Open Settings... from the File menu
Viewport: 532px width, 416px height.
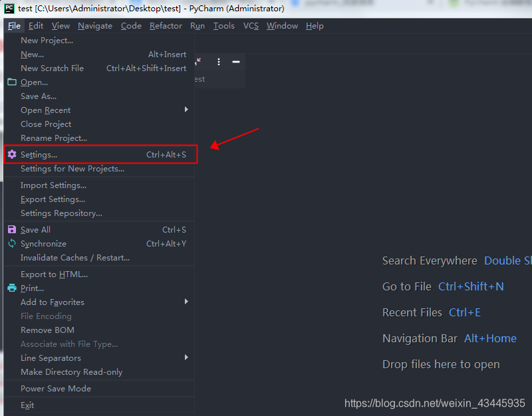[99, 155]
